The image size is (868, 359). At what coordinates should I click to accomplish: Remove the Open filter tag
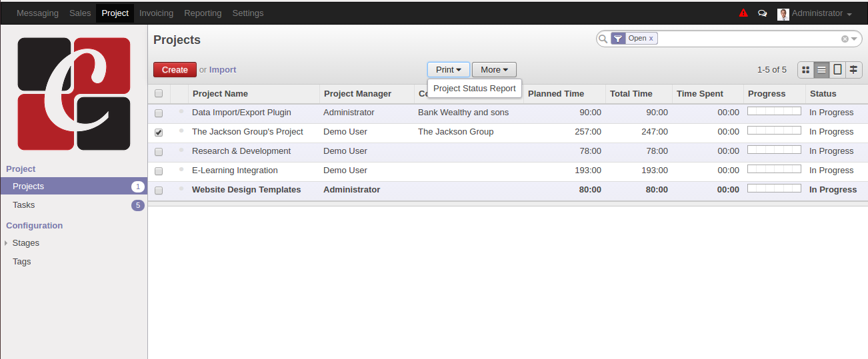pos(651,39)
